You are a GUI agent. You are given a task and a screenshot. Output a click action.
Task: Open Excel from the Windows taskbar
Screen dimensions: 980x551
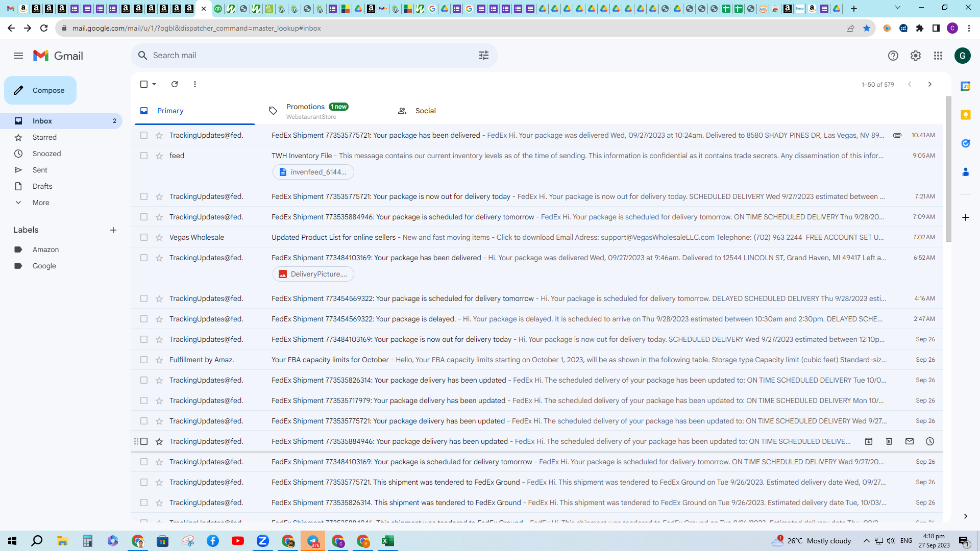[x=388, y=541]
